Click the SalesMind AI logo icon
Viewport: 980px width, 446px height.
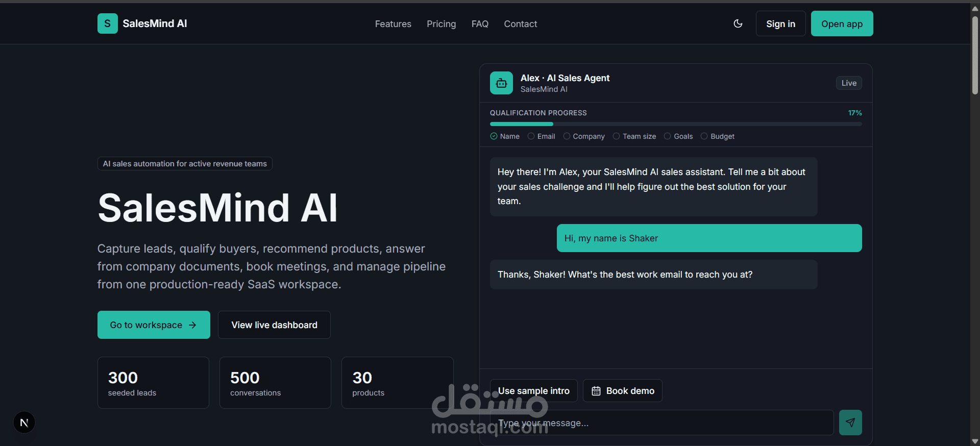pyautogui.click(x=107, y=23)
